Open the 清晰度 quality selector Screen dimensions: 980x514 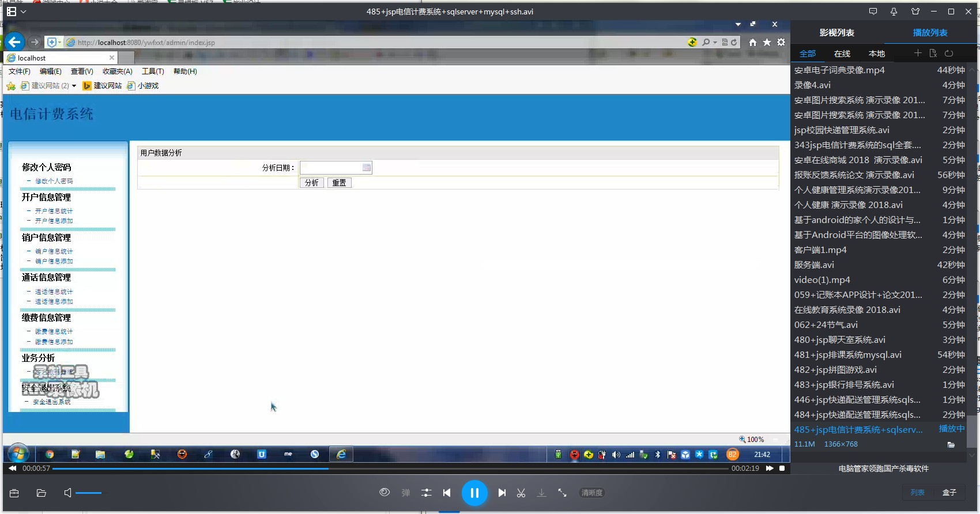click(592, 493)
